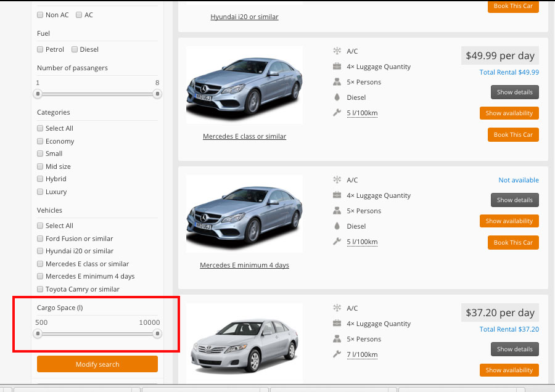This screenshot has width=555, height=392.
Task: Check the Luxury category
Action: [x=40, y=192]
